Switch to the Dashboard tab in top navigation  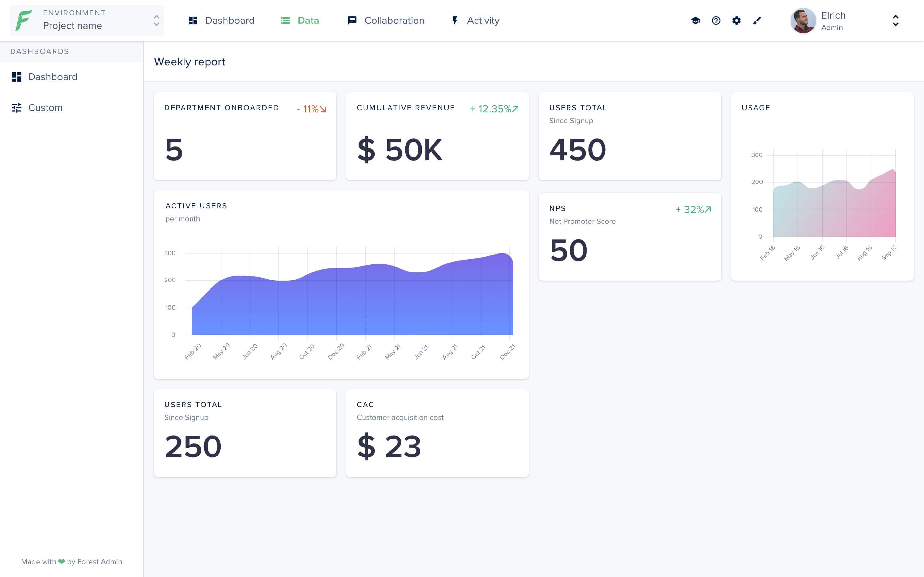click(x=230, y=20)
